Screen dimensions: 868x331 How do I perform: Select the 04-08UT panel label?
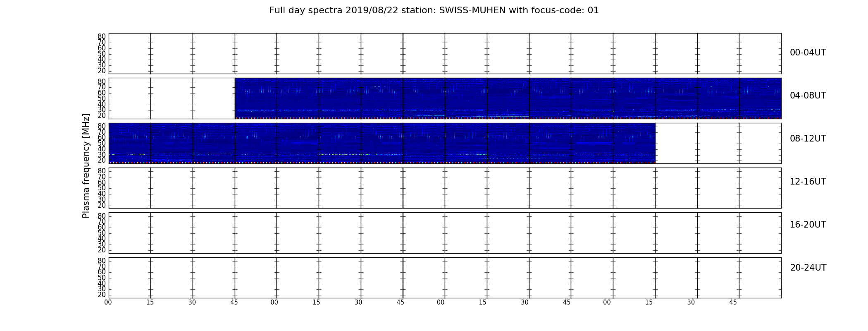tap(808, 96)
